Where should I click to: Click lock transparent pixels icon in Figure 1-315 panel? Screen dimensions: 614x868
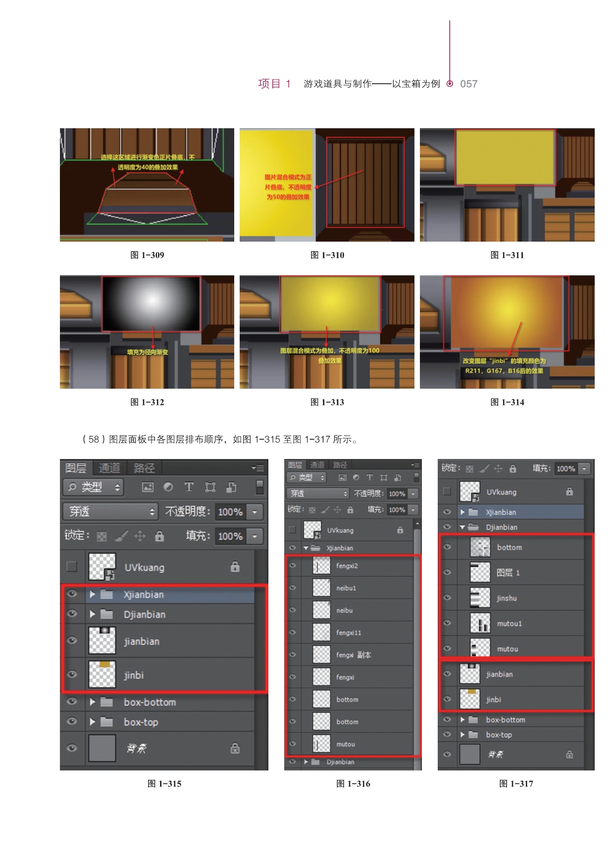[x=102, y=536]
